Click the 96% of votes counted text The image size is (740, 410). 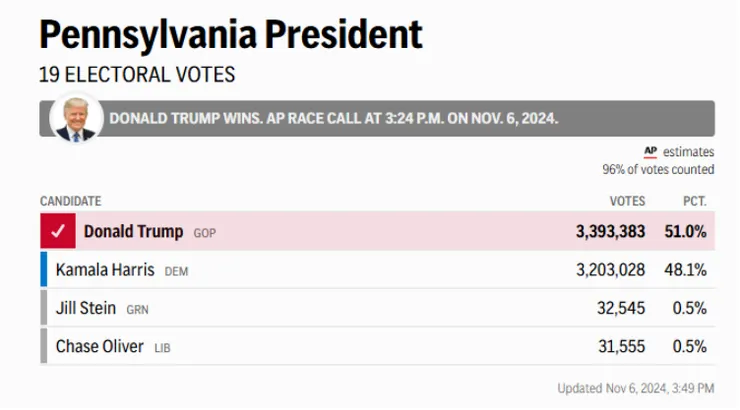[x=658, y=170]
